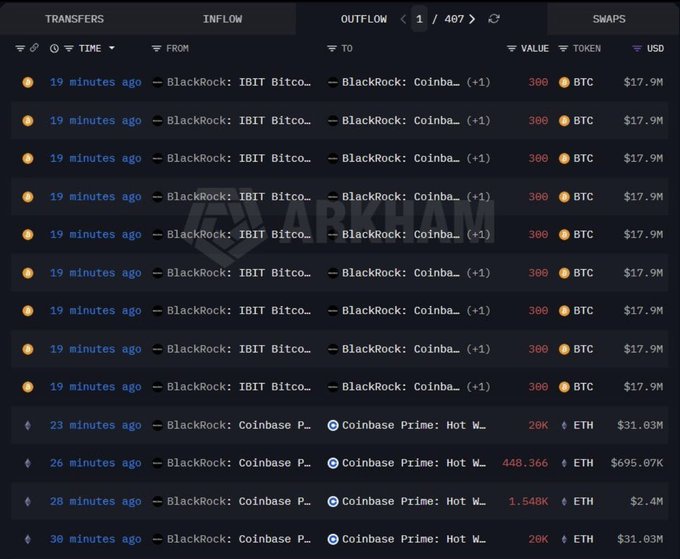Open the TIME column filter icon

(69, 49)
